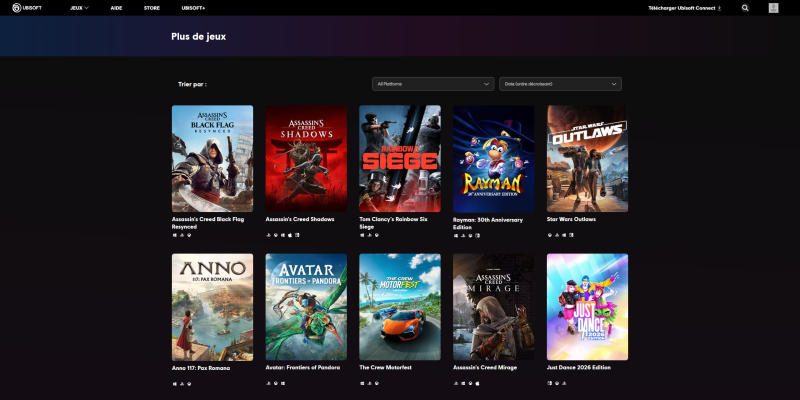800x400 pixels.
Task: Select the Rayman 30th Anniversary cover art
Action: (493, 159)
